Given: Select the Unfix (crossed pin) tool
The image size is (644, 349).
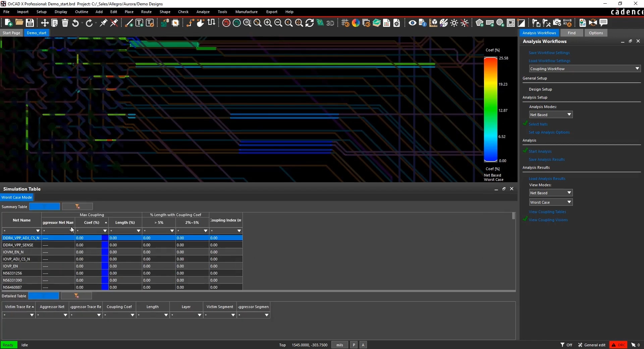Looking at the screenshot, I should tap(114, 23).
